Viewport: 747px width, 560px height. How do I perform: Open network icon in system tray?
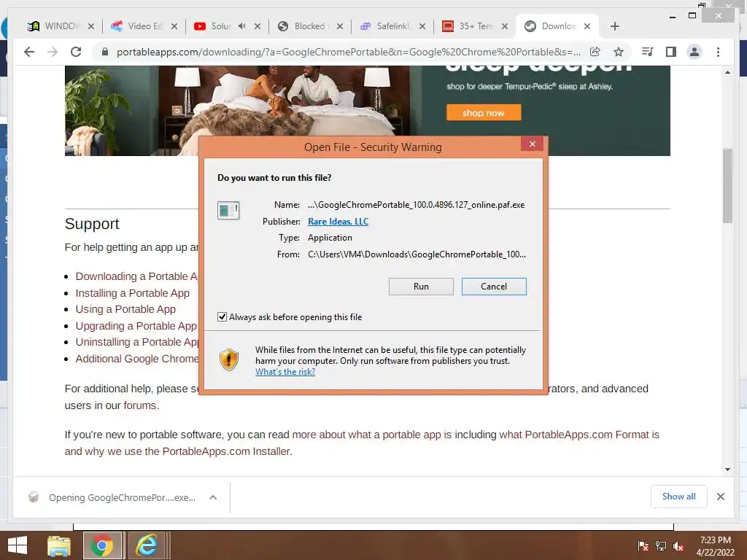[x=661, y=546]
